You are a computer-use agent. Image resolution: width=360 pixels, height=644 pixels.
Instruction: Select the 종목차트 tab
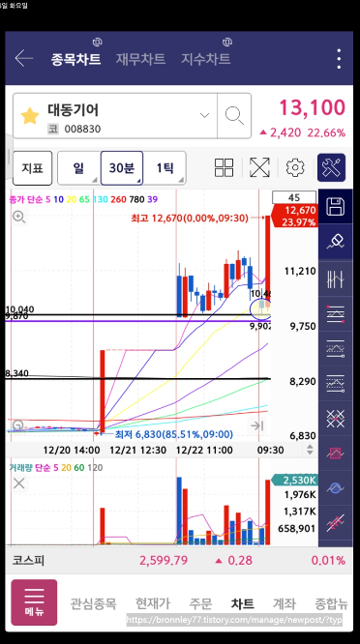pos(75,59)
